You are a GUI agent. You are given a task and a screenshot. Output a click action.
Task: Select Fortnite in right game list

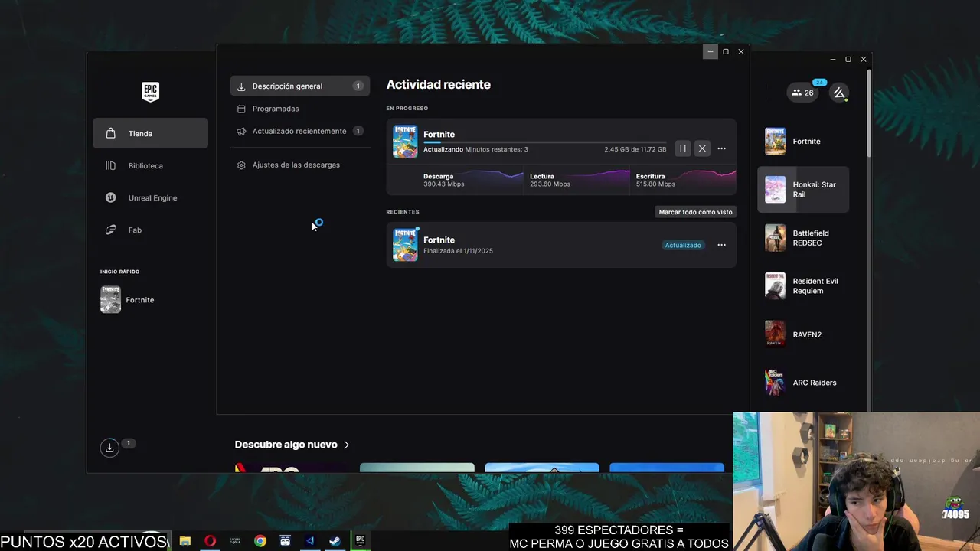point(803,142)
